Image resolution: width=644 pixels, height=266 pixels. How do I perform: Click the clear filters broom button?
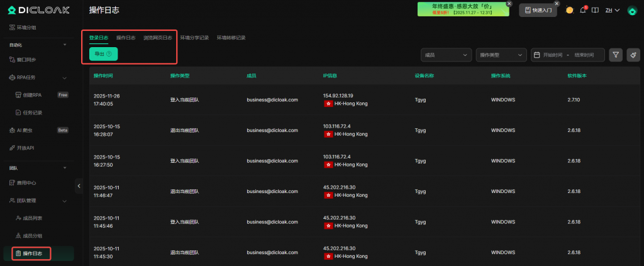point(633,55)
